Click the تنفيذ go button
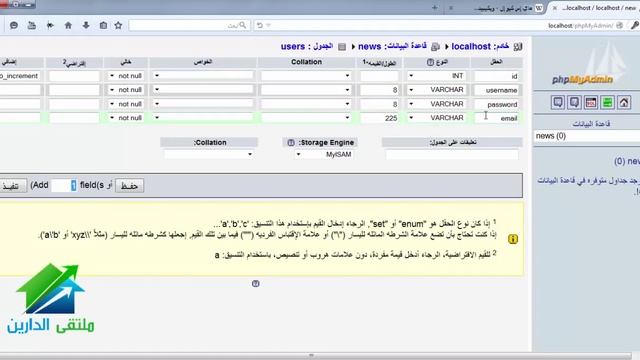The image size is (640, 360). (x=11, y=186)
